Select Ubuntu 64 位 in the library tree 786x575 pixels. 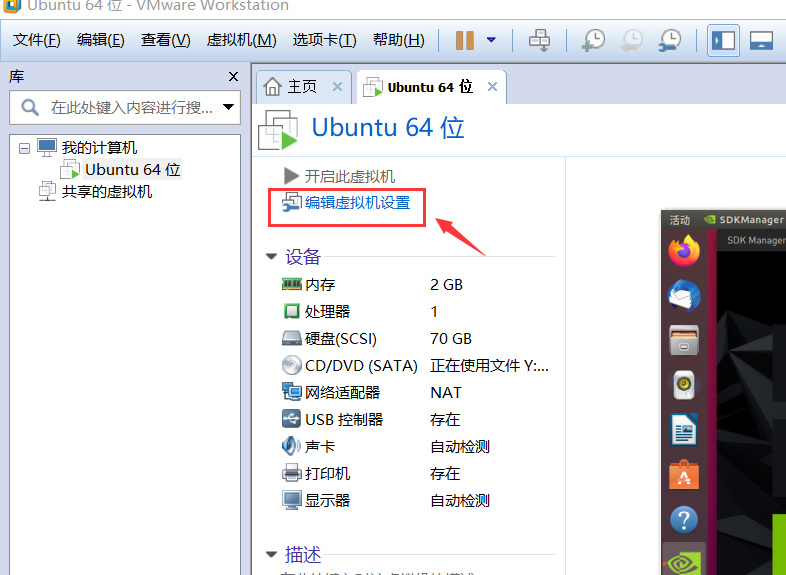(x=132, y=170)
